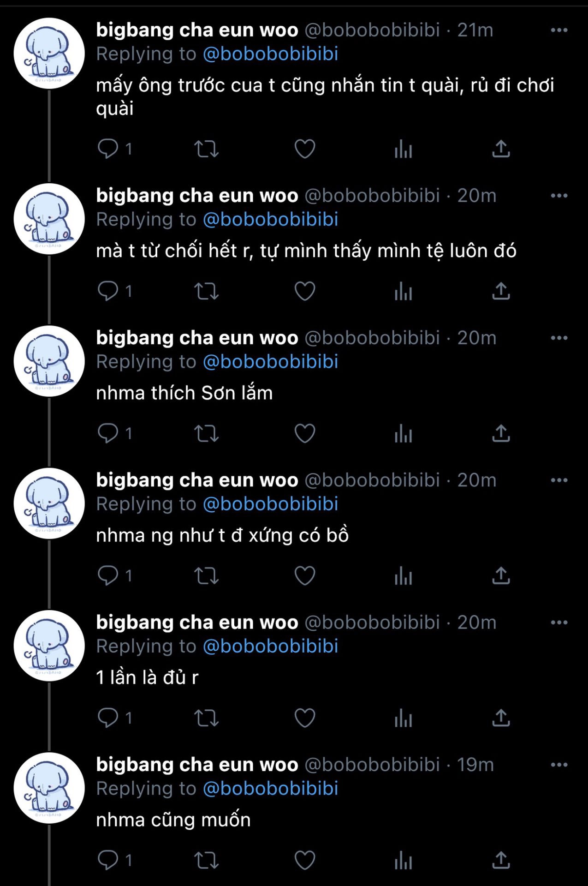Open more options on the 21m tweet

click(559, 30)
